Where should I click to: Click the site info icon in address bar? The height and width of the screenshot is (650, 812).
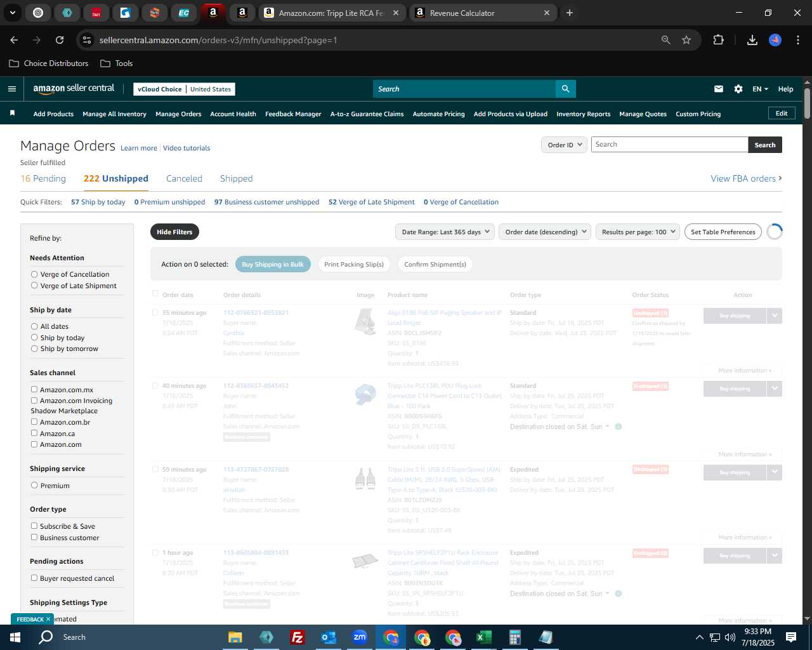point(88,40)
